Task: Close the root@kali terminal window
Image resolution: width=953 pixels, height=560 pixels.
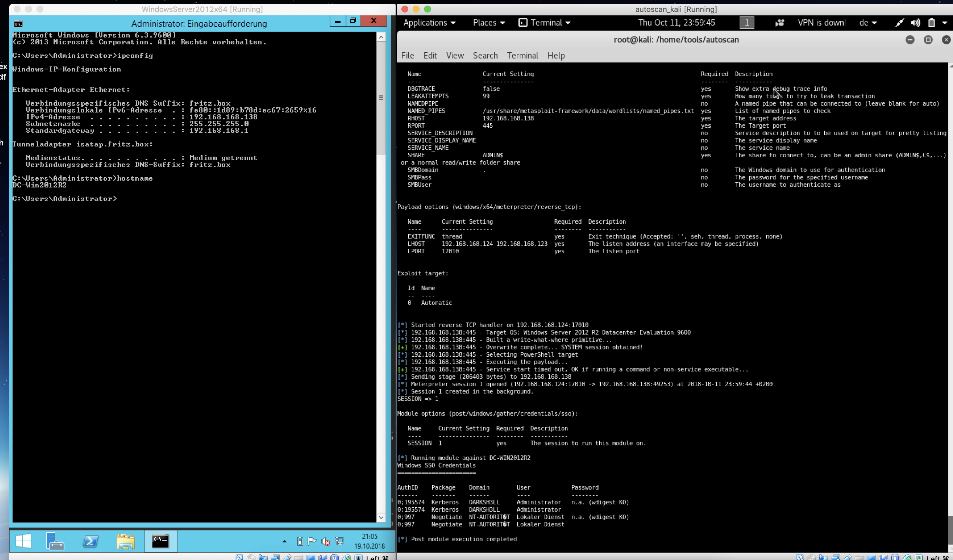Action: tap(946, 40)
